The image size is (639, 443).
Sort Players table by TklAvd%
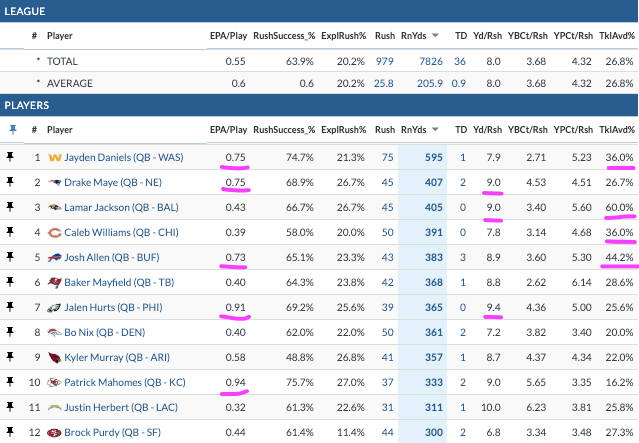(617, 130)
